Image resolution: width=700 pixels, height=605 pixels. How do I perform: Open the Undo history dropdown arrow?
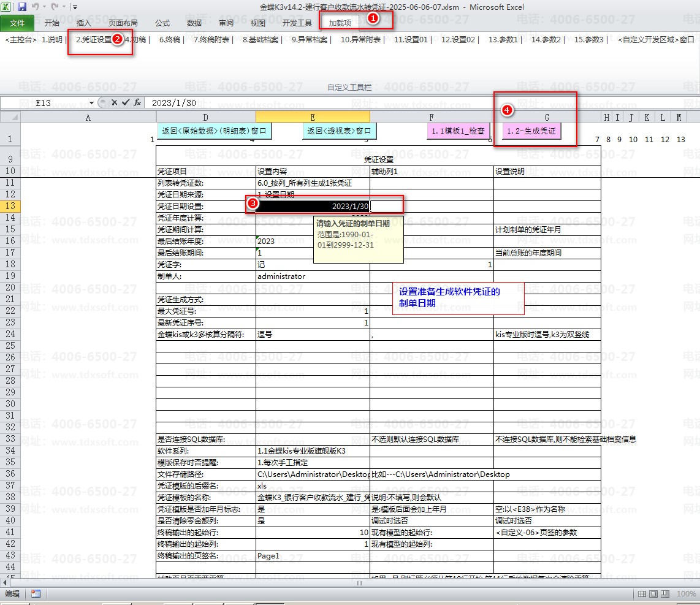click(x=45, y=7)
